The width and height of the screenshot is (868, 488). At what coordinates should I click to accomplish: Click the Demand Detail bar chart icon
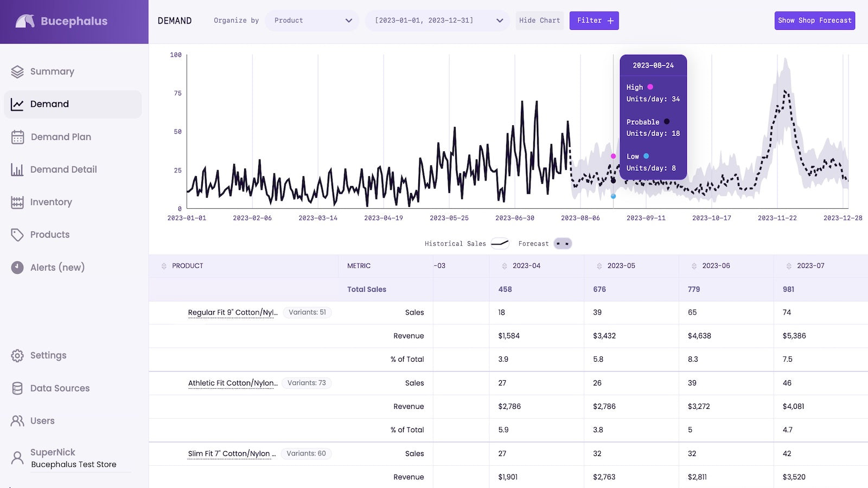pos(17,170)
